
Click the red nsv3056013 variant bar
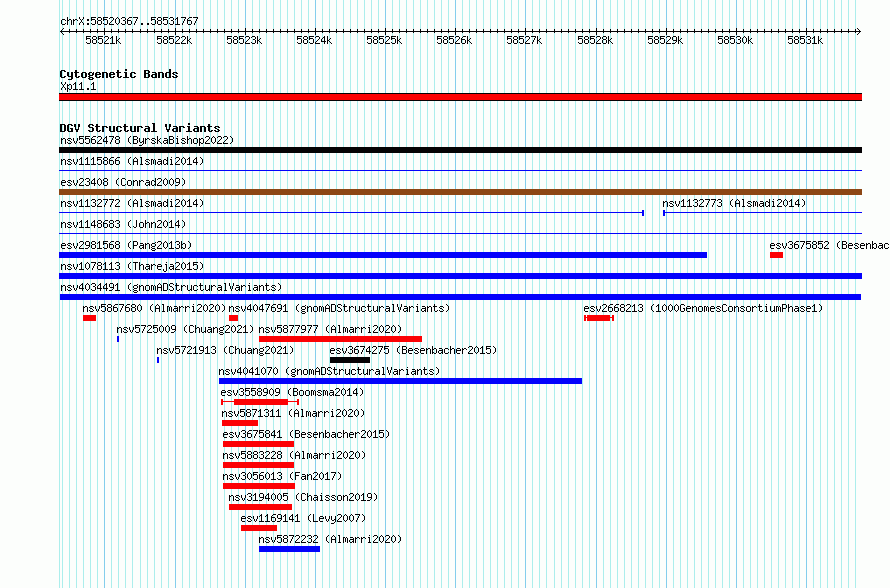click(x=259, y=486)
